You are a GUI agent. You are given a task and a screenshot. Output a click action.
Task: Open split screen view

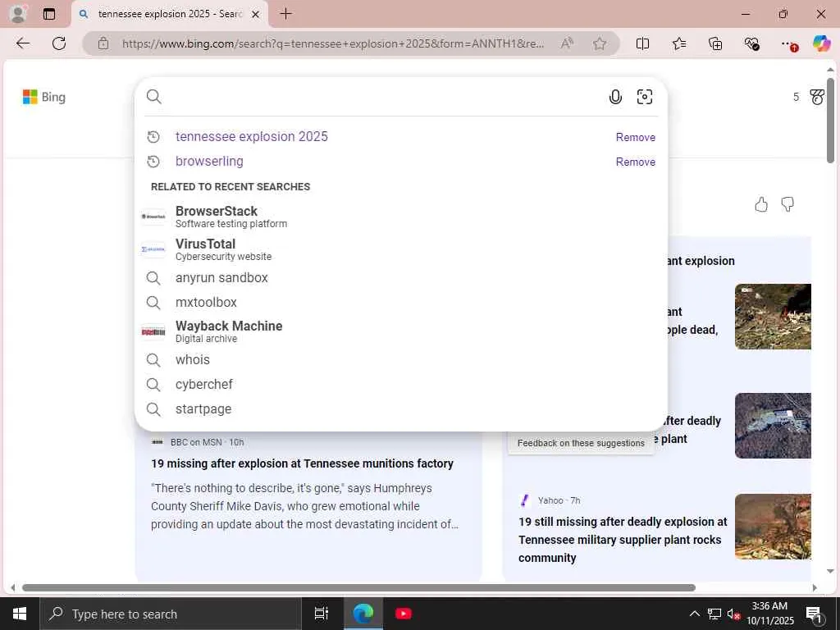(x=642, y=43)
